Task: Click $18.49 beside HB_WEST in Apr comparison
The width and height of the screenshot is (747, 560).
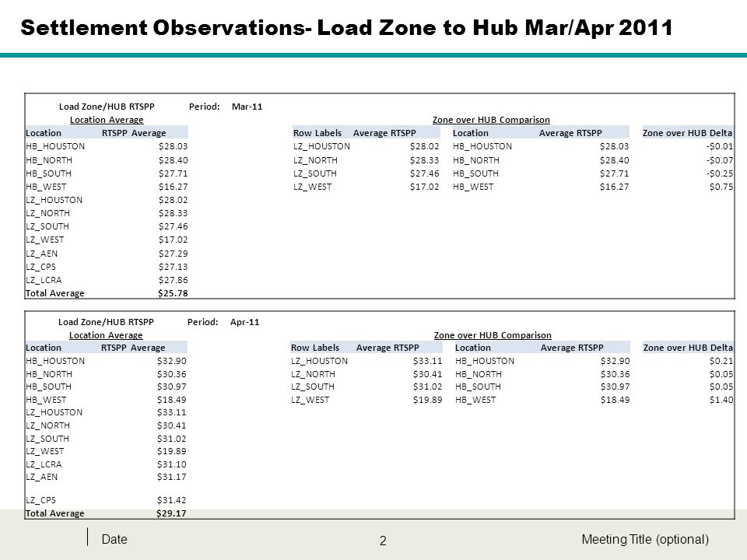Action: tap(615, 400)
